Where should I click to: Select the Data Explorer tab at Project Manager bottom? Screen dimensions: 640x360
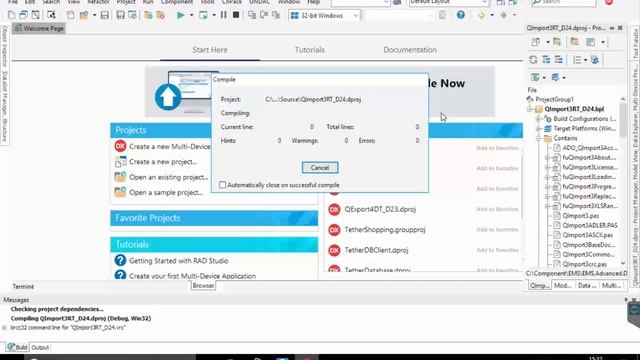(587, 286)
